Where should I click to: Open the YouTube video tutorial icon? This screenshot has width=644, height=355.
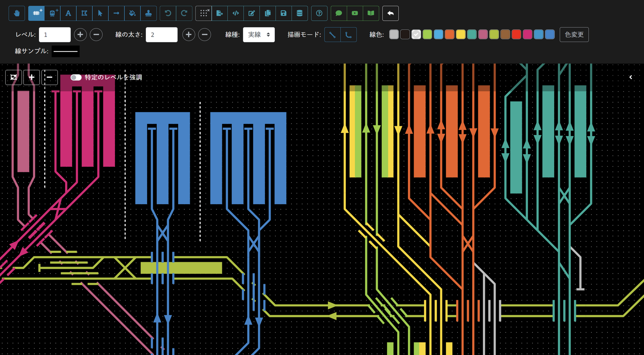click(355, 13)
